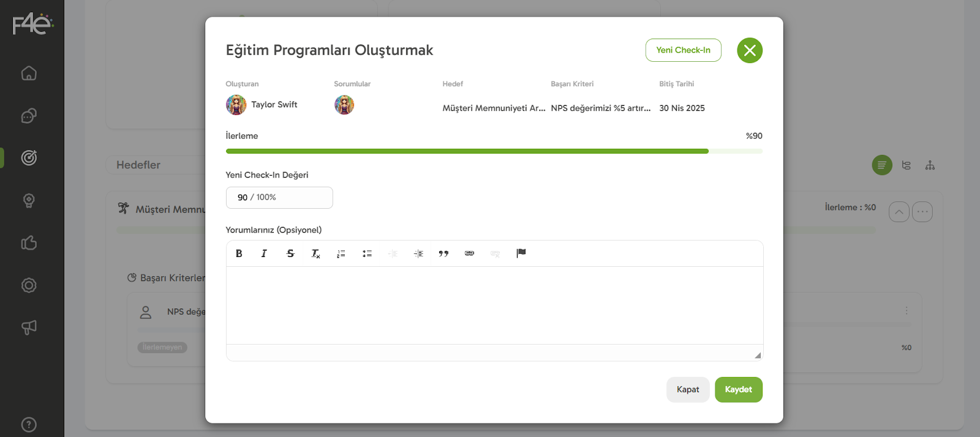Viewport: 980px width, 437px height.
Task: Open the megaphone announcements sidebar icon
Action: (x=29, y=327)
